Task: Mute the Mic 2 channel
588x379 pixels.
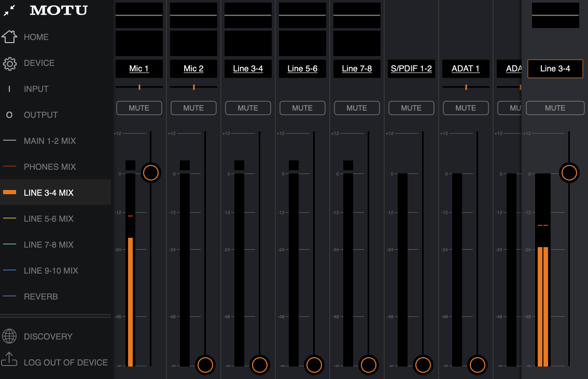Action: tap(193, 108)
